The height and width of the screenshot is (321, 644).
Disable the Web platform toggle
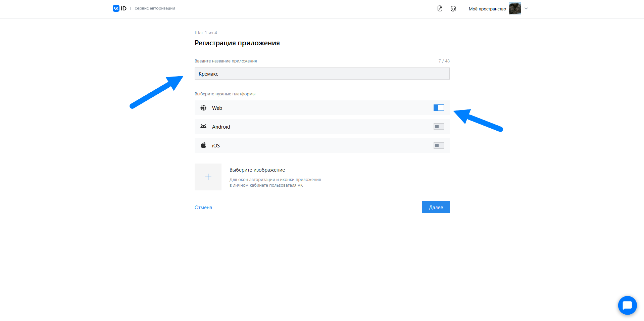tap(439, 108)
